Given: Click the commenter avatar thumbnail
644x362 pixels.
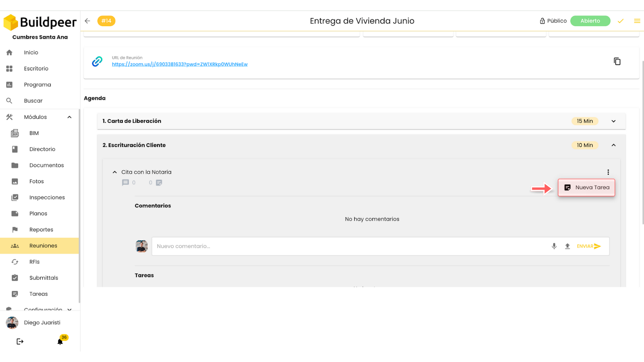Looking at the screenshot, I should [142, 246].
